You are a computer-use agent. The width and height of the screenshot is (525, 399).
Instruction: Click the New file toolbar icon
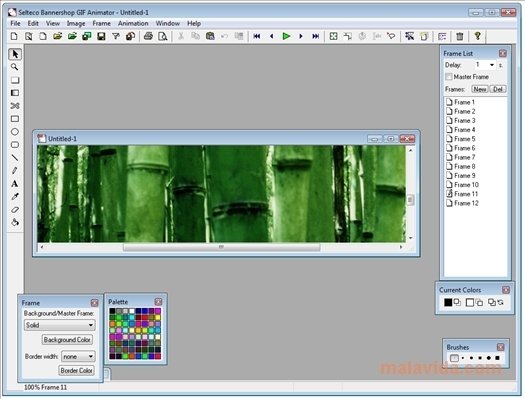click(14, 36)
